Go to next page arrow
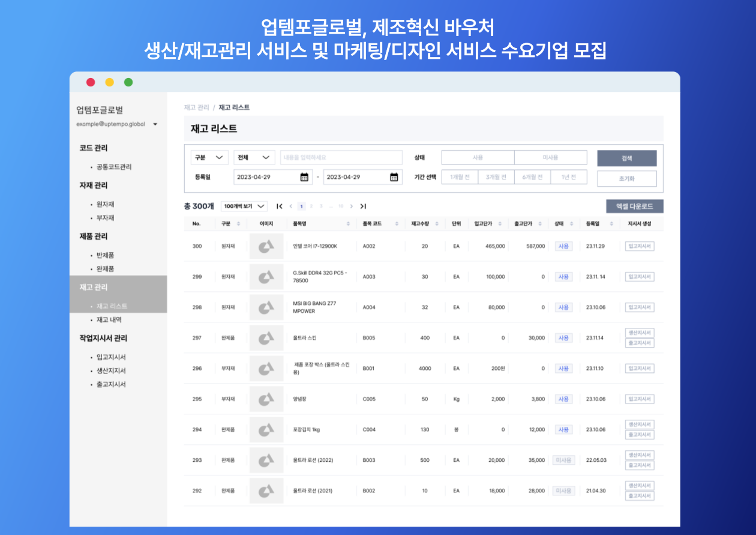Viewport: 756px width, 535px height. point(352,206)
